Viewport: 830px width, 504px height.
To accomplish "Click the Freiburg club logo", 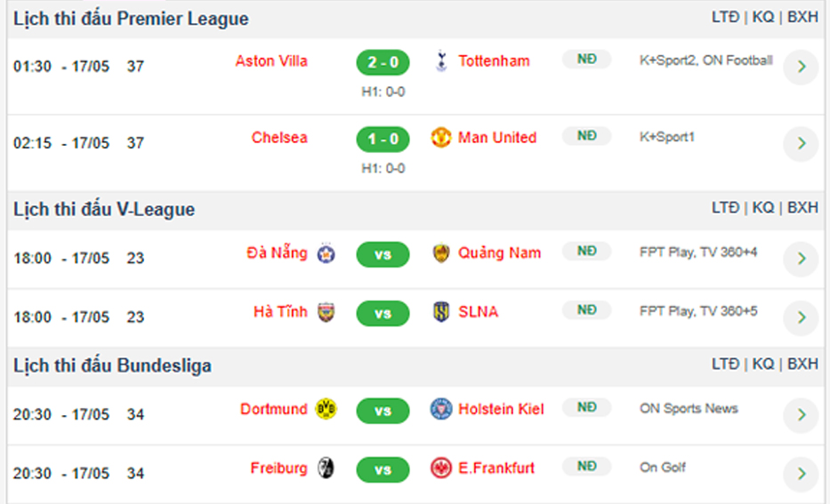I will coord(326,468).
